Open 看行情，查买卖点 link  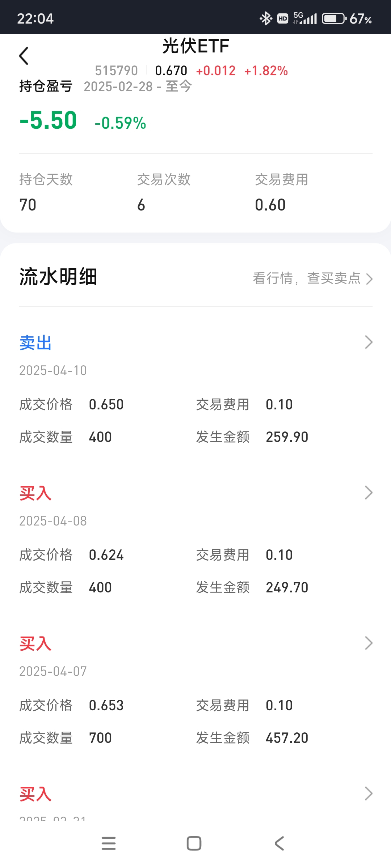pyautogui.click(x=313, y=278)
